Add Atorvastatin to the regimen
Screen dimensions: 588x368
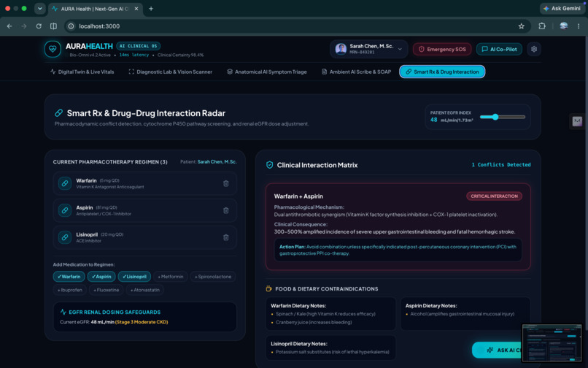[x=145, y=290]
